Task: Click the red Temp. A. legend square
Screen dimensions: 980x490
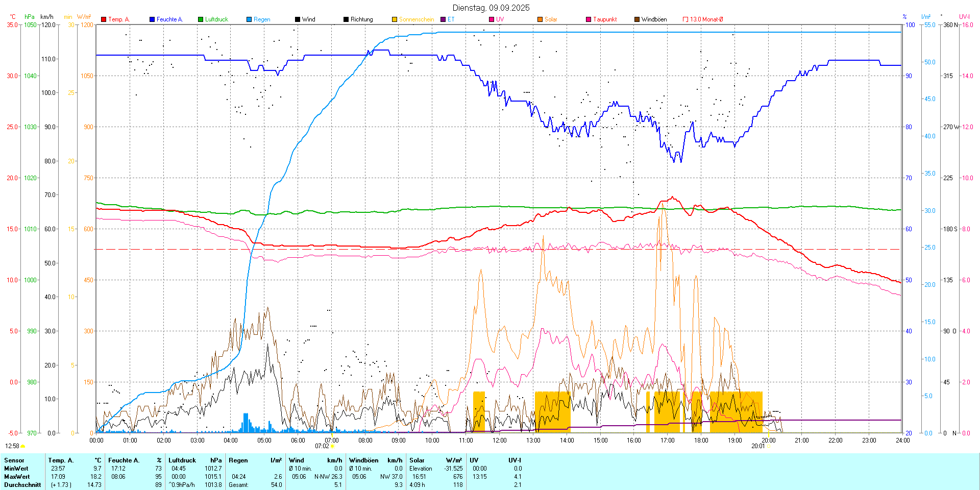Action: pyautogui.click(x=104, y=19)
